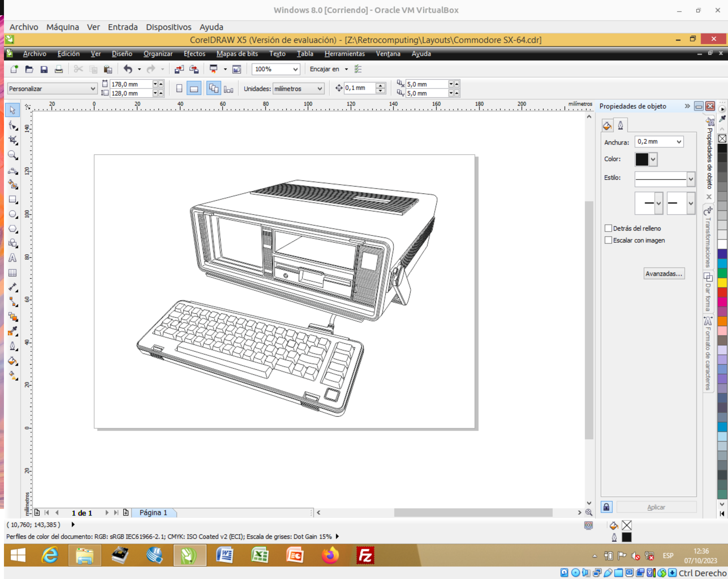
Task: Open the Organizar menu
Action: coord(158,54)
